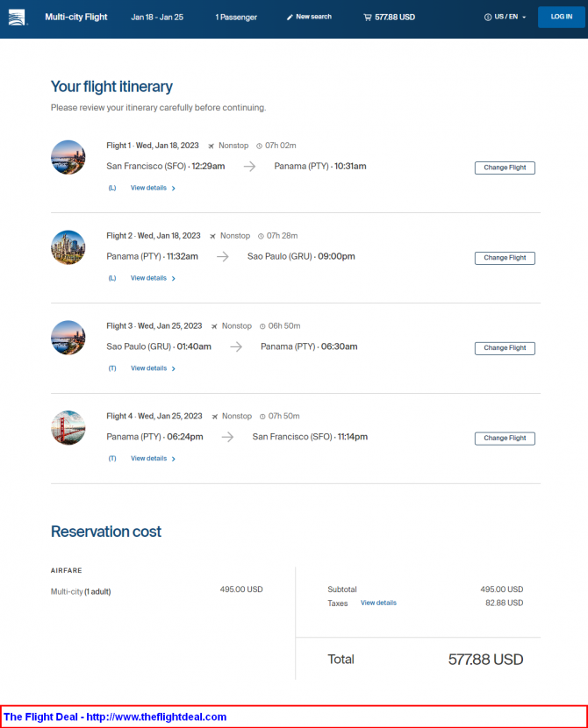Screen dimensions: 588x728
Task: Click the Copa Airlines logo icon
Action: point(17,18)
